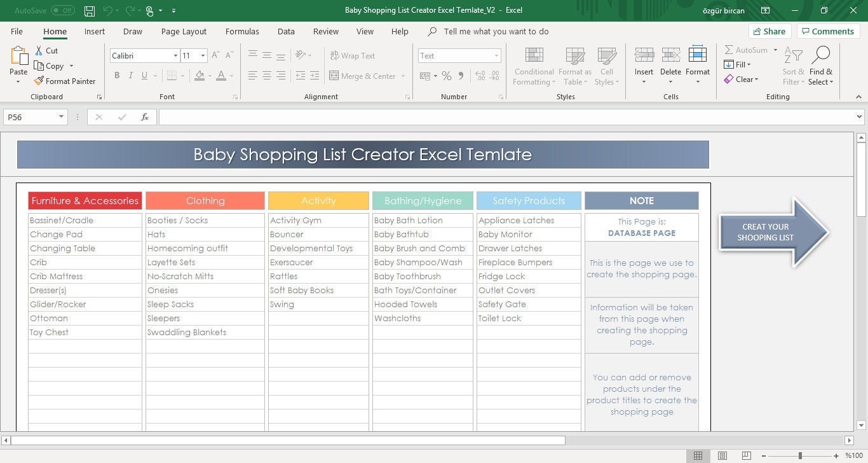Activate the Format Painter
The image size is (868, 463).
(x=65, y=81)
